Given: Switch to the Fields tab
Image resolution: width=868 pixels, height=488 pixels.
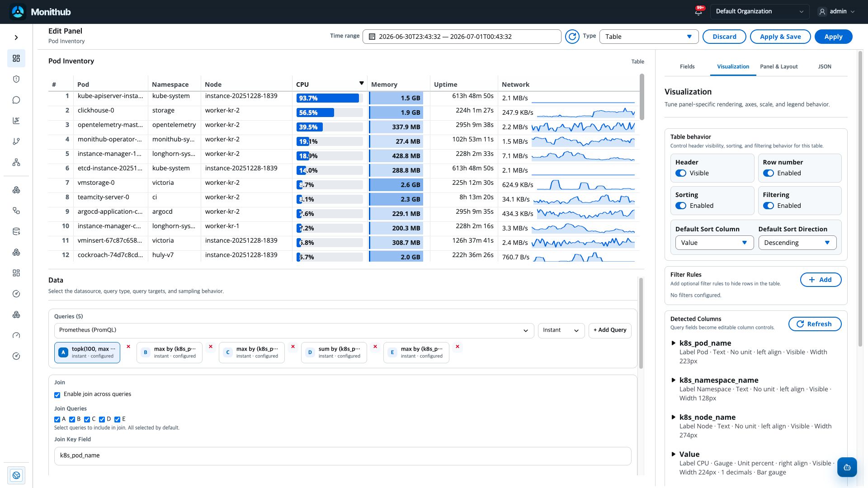Looking at the screenshot, I should click(x=687, y=66).
